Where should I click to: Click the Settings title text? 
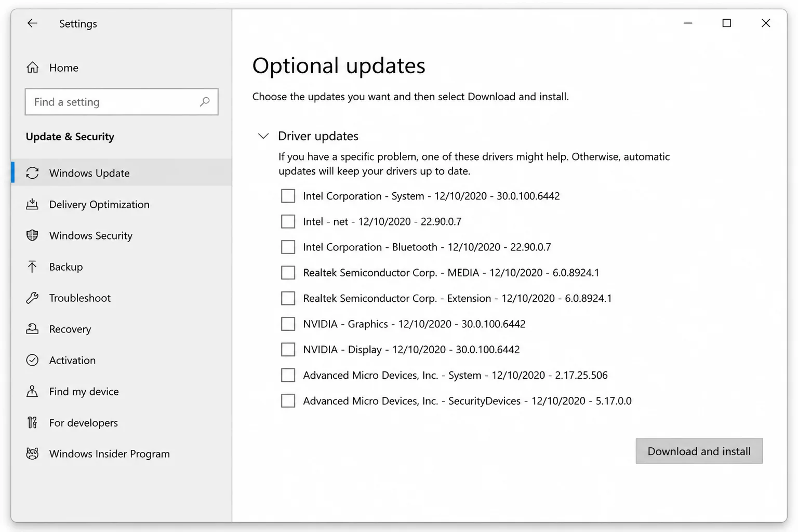[78, 24]
